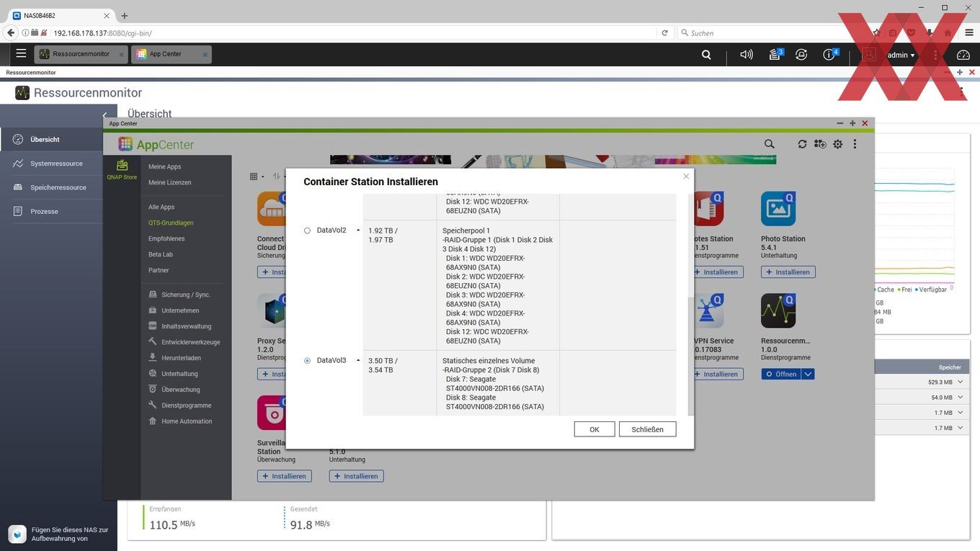Open event notifications info icon
This screenshot has height=551, width=980.
coord(829,54)
